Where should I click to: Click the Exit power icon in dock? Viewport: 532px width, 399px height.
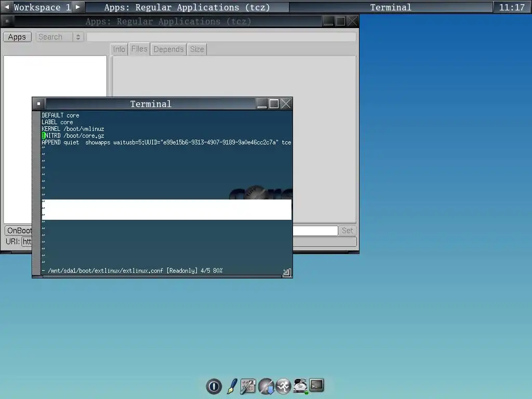tap(214, 386)
